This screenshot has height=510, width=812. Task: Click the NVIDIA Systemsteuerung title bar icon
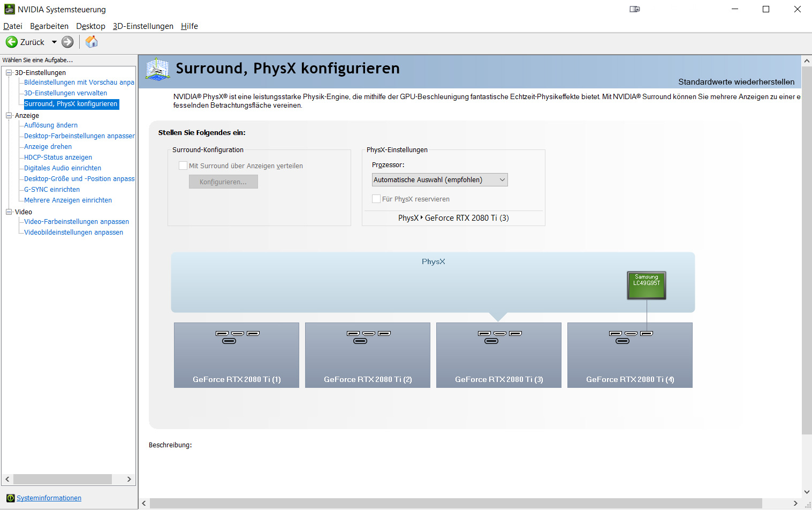(10, 9)
